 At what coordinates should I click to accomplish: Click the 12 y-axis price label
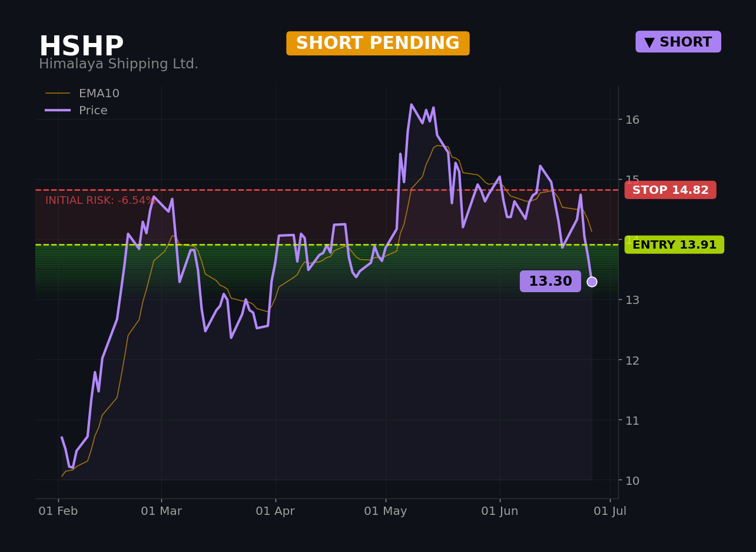pos(632,360)
